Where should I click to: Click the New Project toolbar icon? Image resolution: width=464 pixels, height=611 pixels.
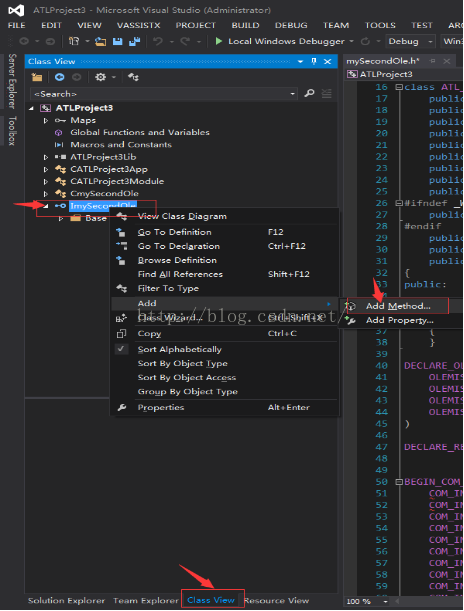74,41
